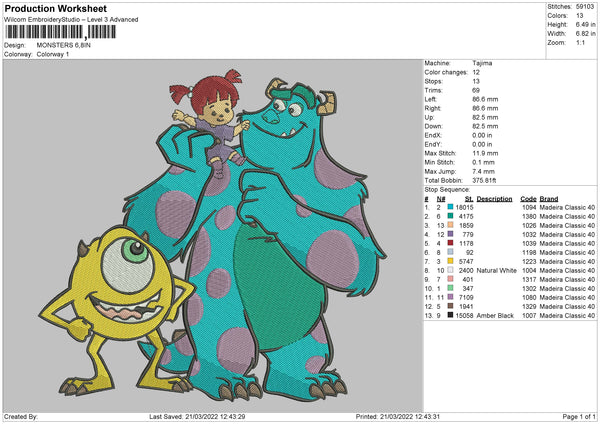Click the barcode below the worksheet title
This screenshot has width=600, height=424.
point(60,32)
